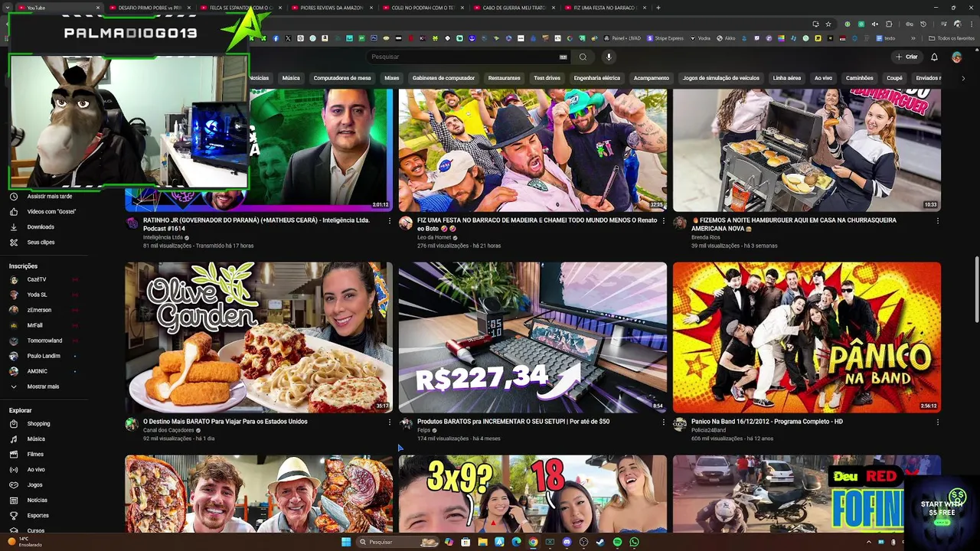
Task: Open Yoda SL subscription channel
Action: tap(37, 295)
